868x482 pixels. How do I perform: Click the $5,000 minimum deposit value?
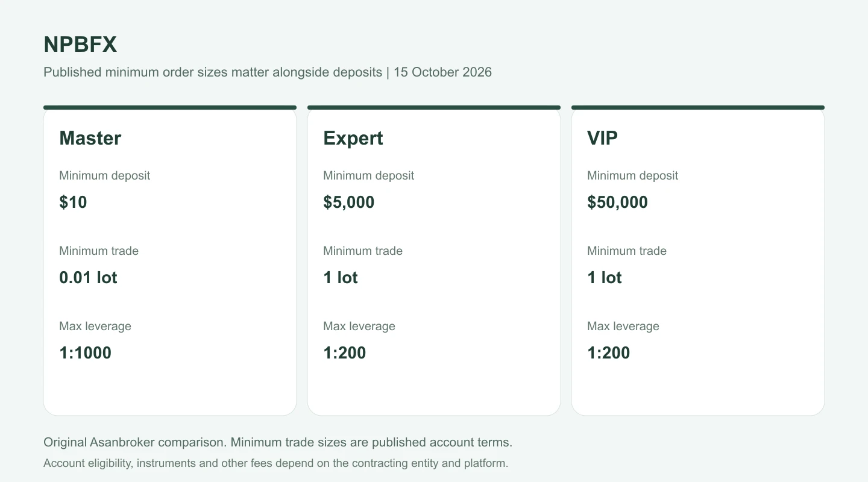[x=348, y=202]
